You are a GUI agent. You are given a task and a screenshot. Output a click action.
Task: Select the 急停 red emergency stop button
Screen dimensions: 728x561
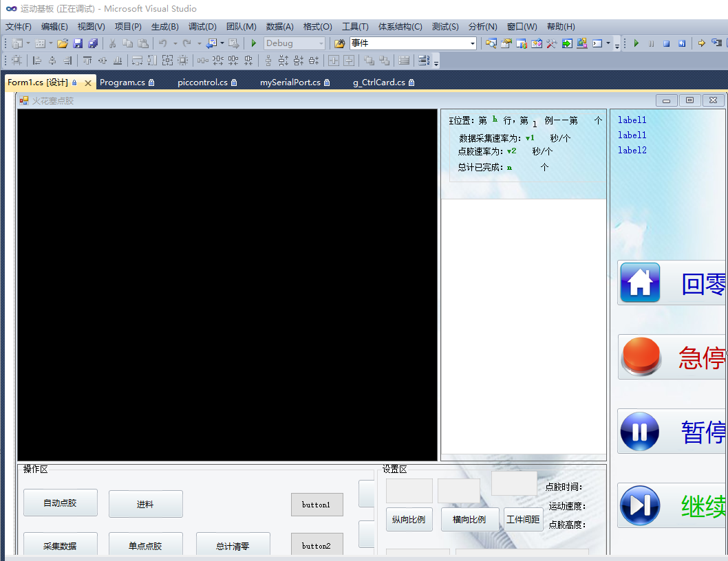pyautogui.click(x=672, y=357)
